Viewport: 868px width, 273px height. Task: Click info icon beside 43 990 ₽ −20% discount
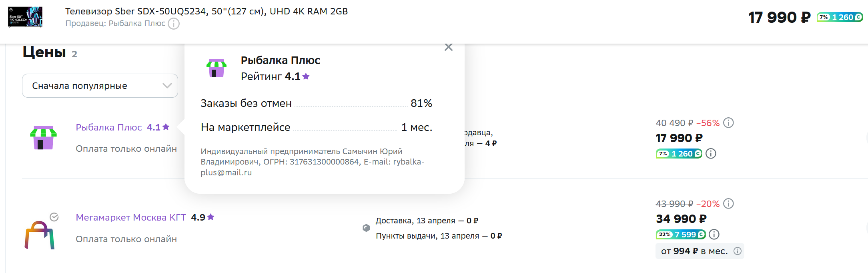(729, 203)
